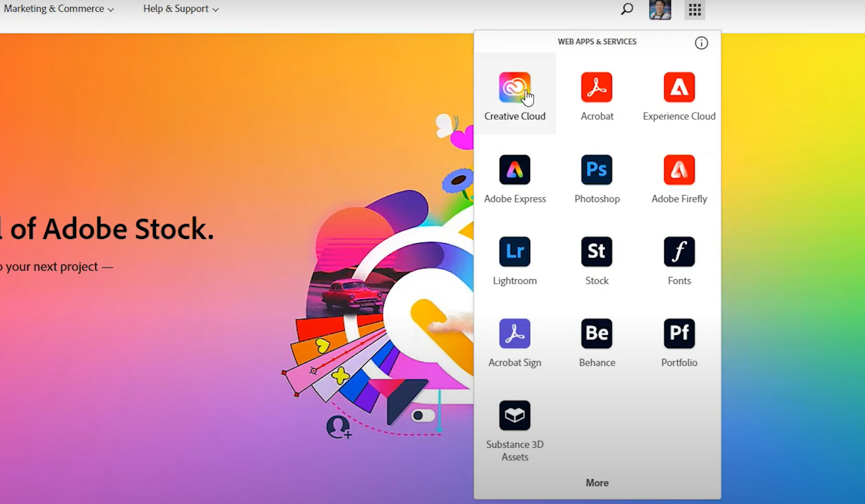Open Behance from the apps panel

click(596, 333)
